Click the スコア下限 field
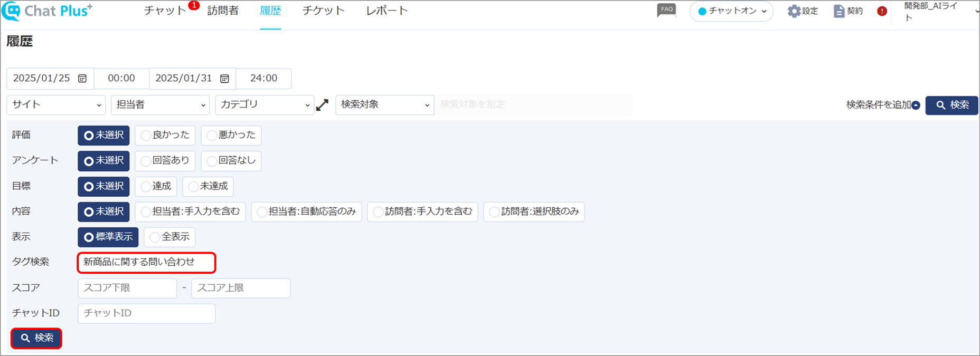The image size is (980, 356). 127,288
